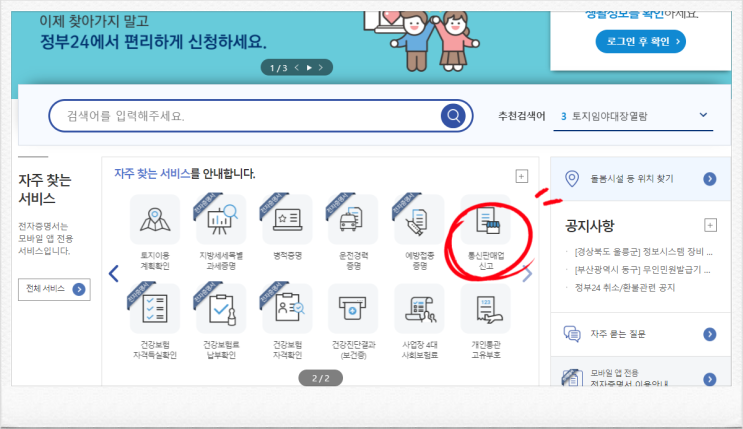Click the arrow next to 자주 묻는 질문
This screenshot has height=429, width=743.
click(x=709, y=334)
